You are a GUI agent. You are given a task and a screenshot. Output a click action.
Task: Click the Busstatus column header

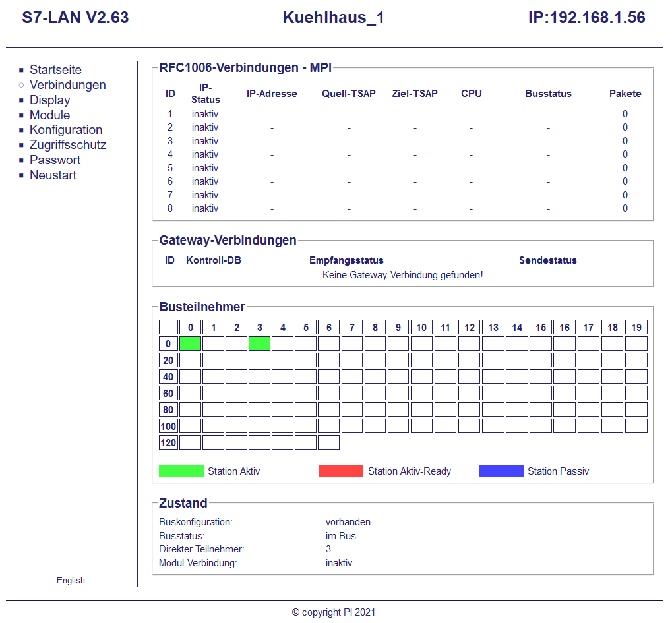[548, 94]
